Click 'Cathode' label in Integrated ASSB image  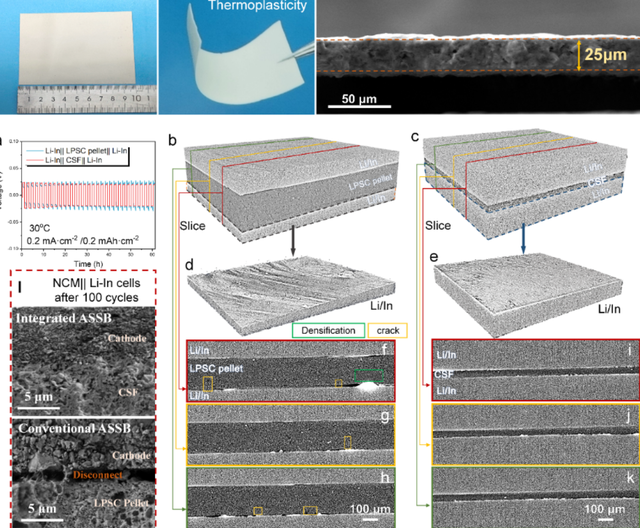pyautogui.click(x=127, y=338)
